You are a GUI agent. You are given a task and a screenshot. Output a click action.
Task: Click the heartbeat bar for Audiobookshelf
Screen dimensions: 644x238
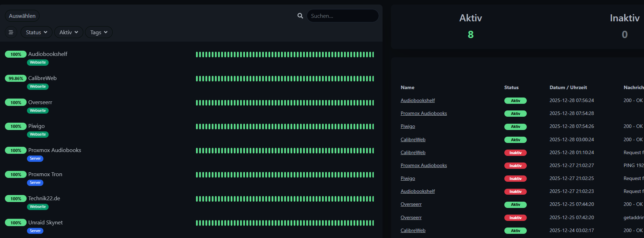pyautogui.click(x=285, y=55)
